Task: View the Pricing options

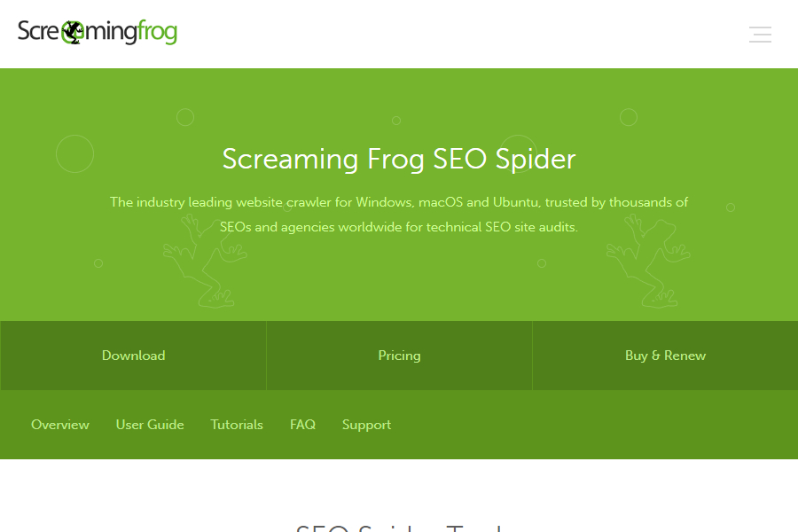Action: click(x=399, y=356)
